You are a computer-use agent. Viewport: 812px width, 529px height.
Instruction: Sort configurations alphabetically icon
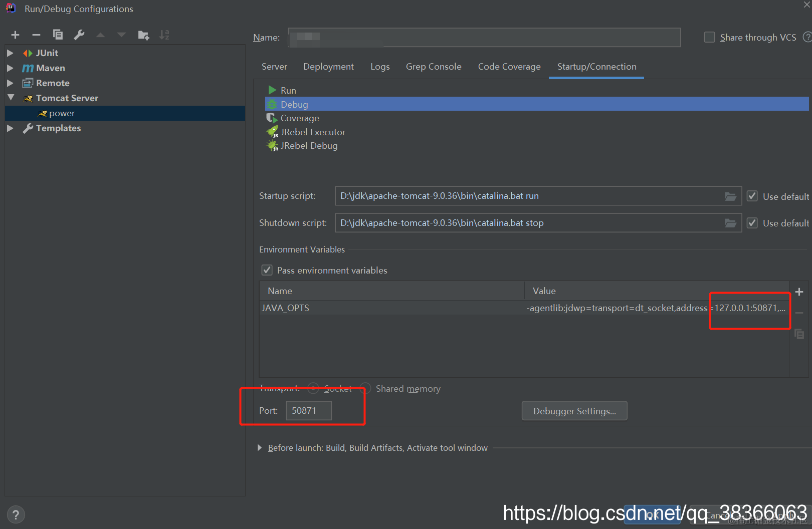point(164,35)
